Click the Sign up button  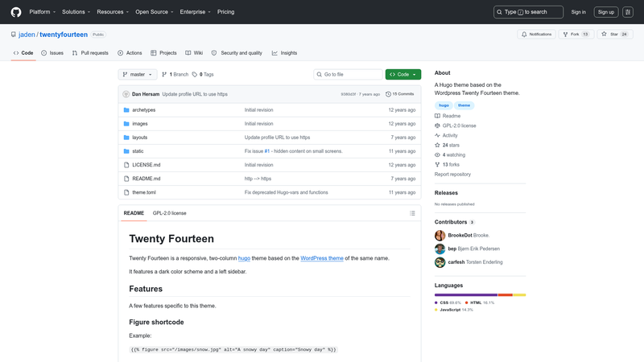[606, 12]
